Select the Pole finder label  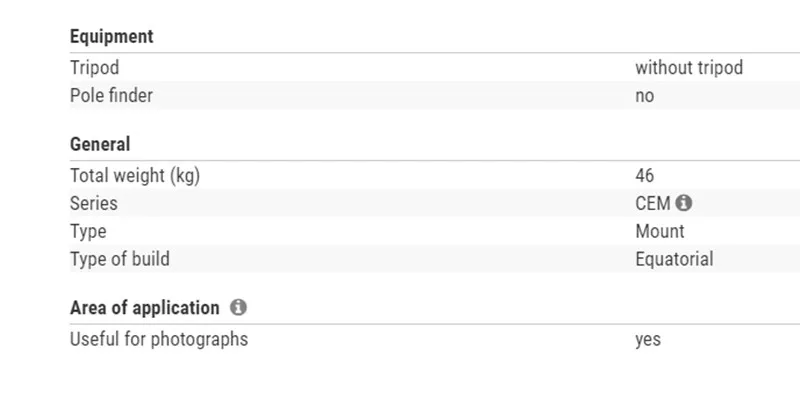111,95
